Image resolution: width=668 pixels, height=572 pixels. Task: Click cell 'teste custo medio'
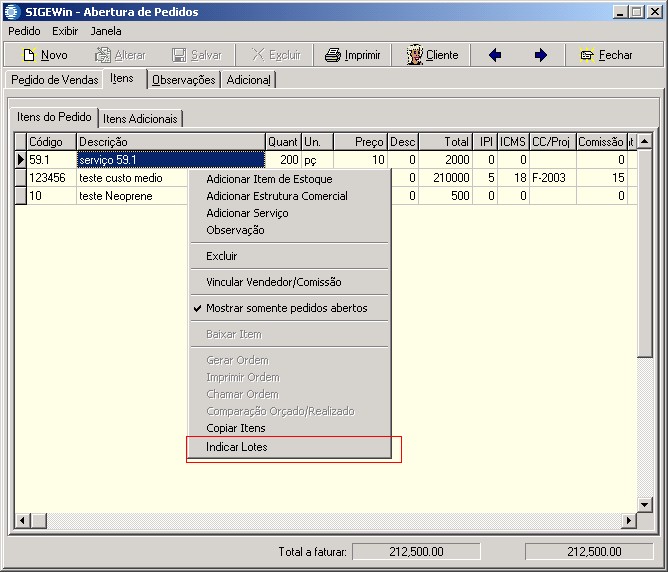point(132,178)
